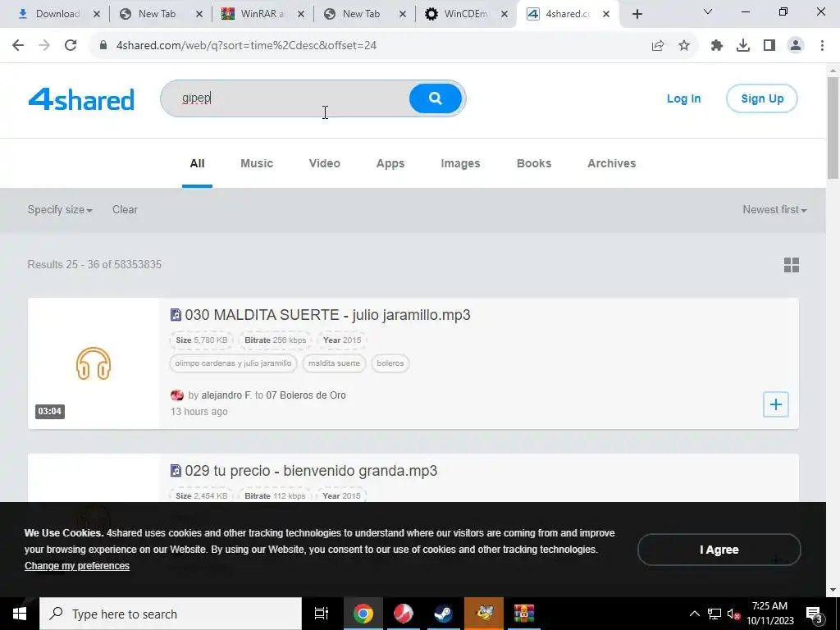Click the Log In link
The image size is (840, 630).
point(683,98)
